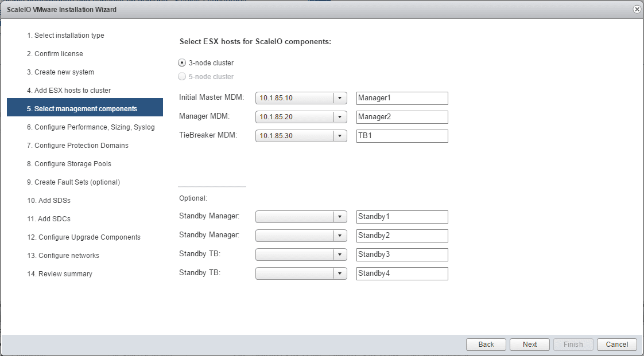Screen dimensions: 644x356
Task: Edit the Manager1 name field
Action: tap(402, 98)
